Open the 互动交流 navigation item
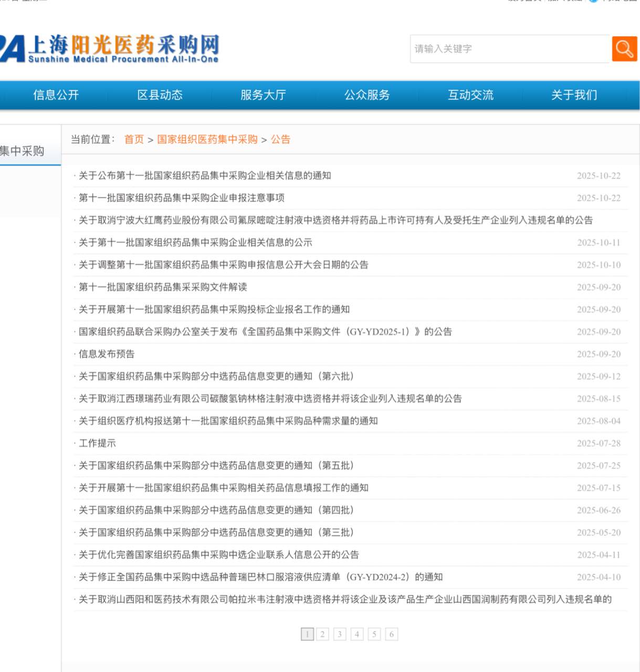The width and height of the screenshot is (640, 672). [x=470, y=95]
